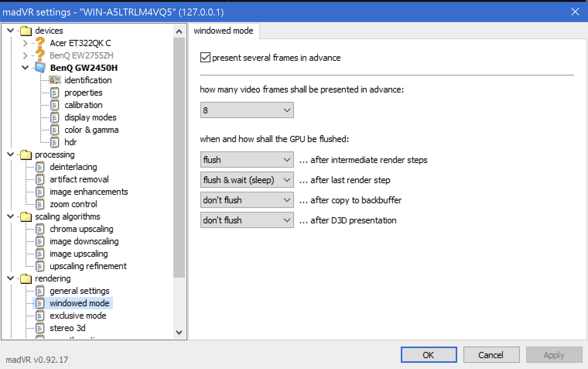This screenshot has width=588, height=369.
Task: Click the rendering folder icon
Action: (x=26, y=278)
